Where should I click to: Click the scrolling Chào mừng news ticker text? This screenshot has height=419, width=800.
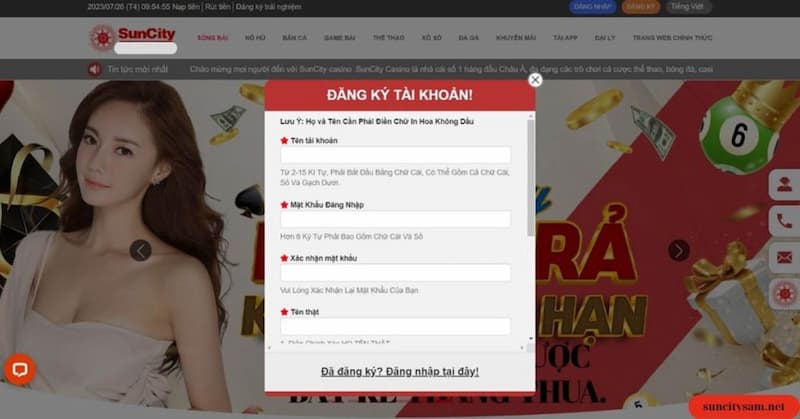click(451, 69)
